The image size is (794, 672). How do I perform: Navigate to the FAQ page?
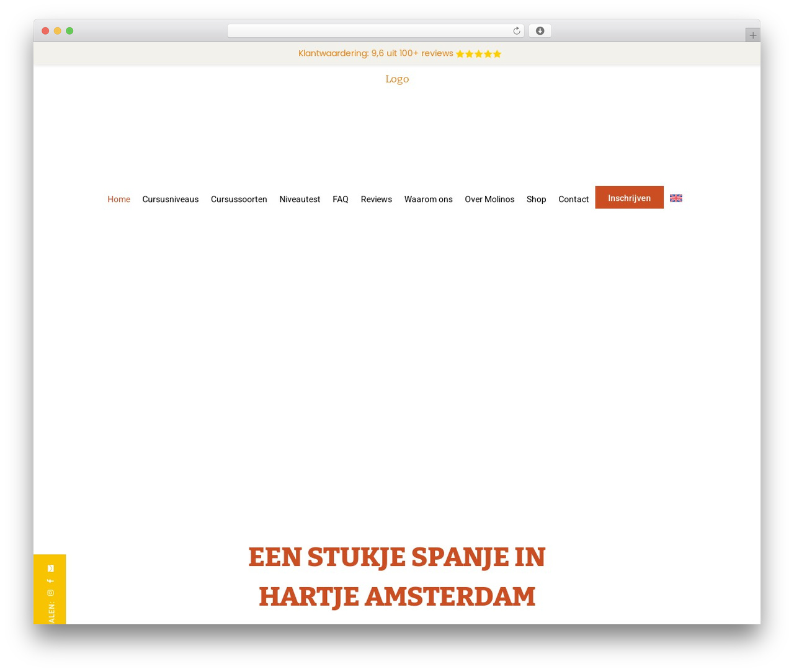coord(341,199)
